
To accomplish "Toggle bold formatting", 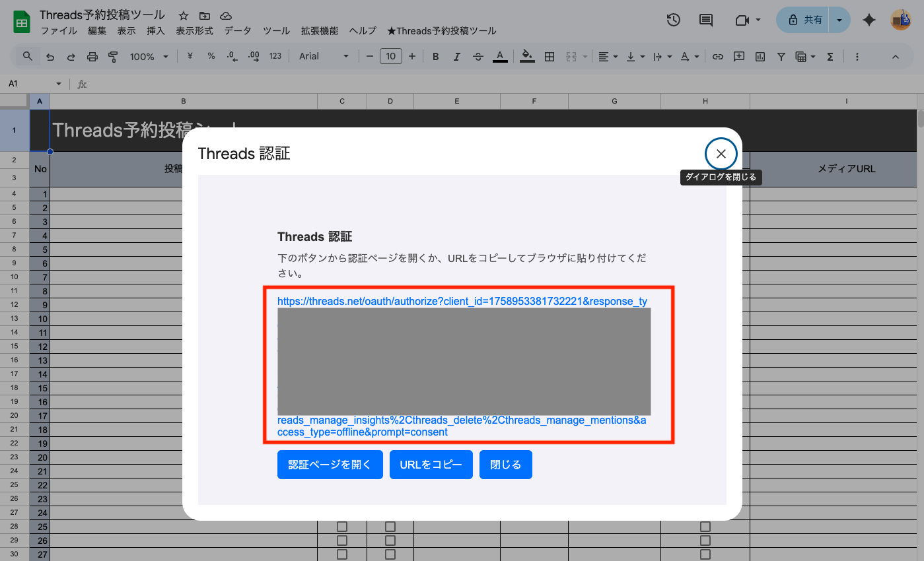I will (436, 57).
